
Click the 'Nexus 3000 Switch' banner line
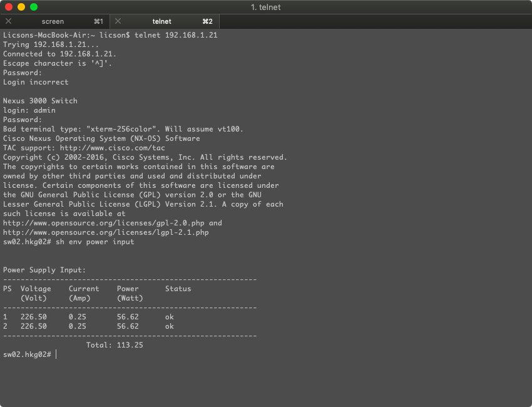tap(40, 101)
